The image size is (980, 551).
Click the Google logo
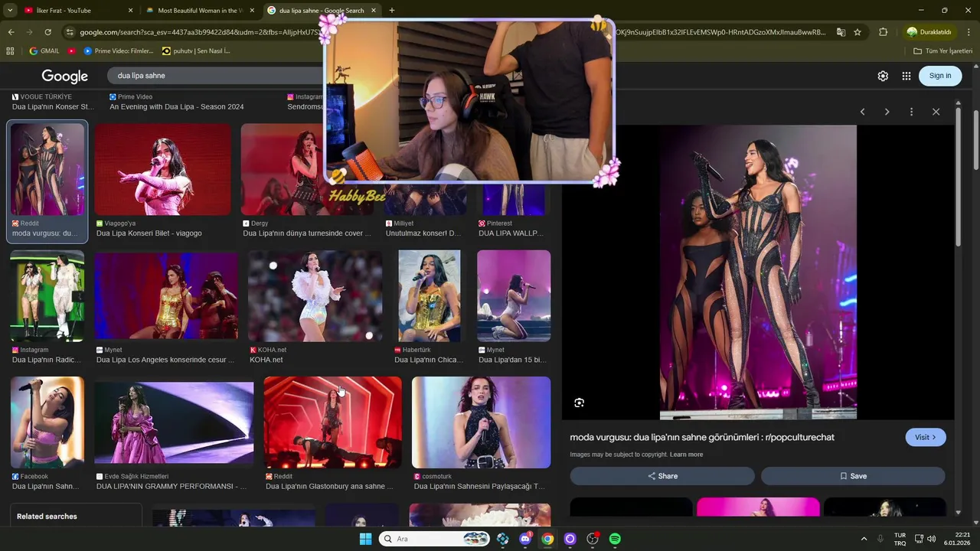(65, 76)
